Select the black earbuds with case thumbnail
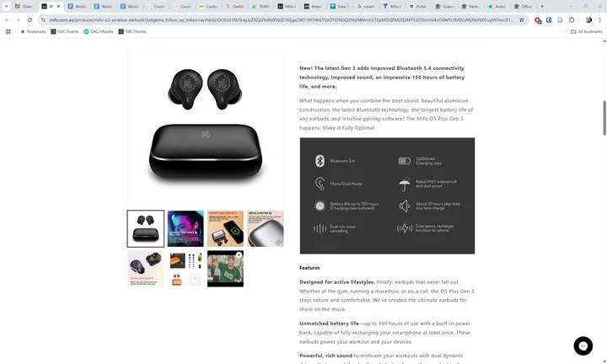607x364 pixels. [146, 228]
